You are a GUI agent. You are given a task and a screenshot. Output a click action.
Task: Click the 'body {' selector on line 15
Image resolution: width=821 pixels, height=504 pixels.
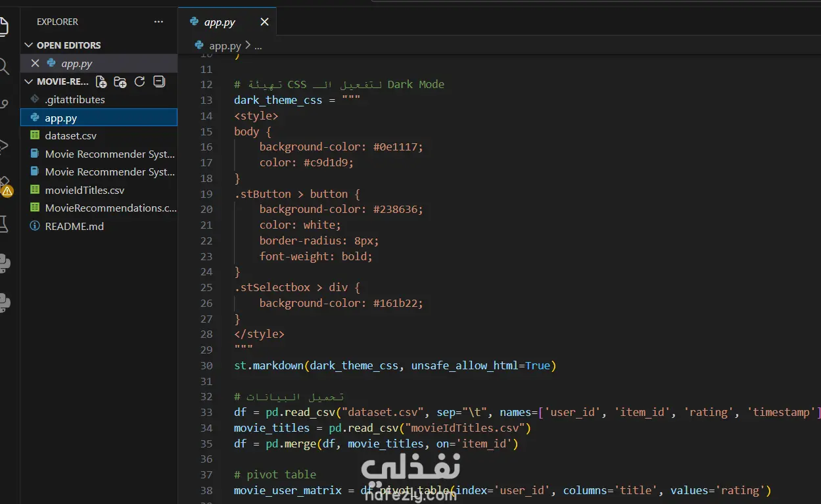tap(253, 131)
